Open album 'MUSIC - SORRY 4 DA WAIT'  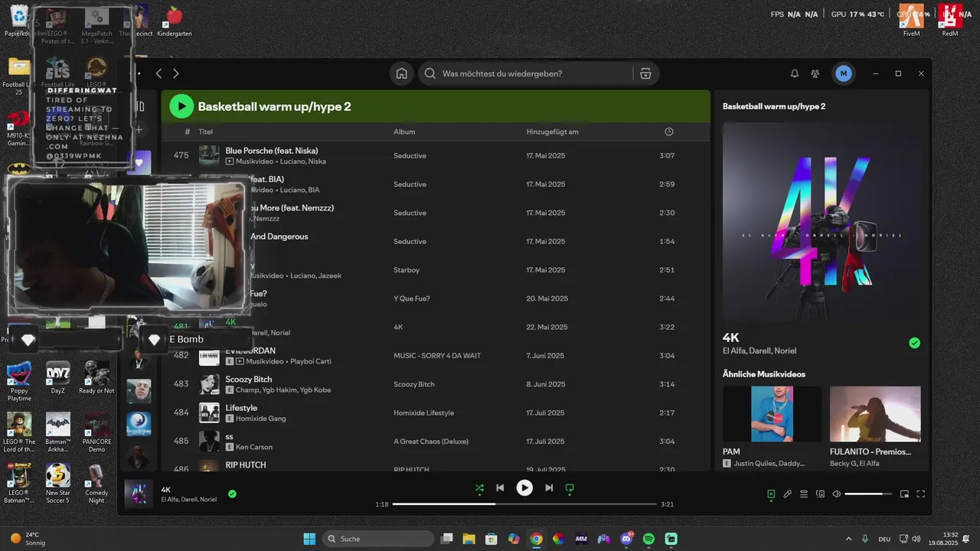point(437,356)
